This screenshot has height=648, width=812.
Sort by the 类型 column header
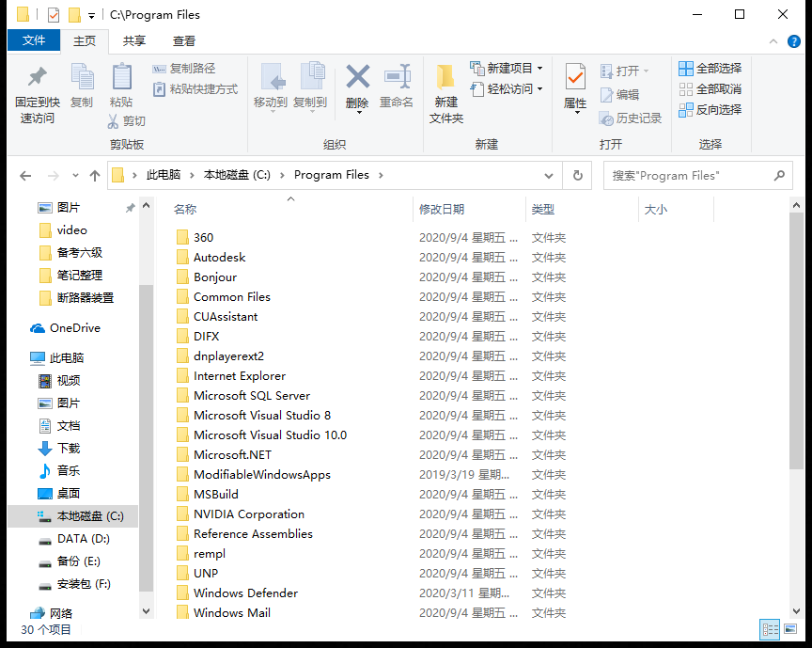pos(542,210)
